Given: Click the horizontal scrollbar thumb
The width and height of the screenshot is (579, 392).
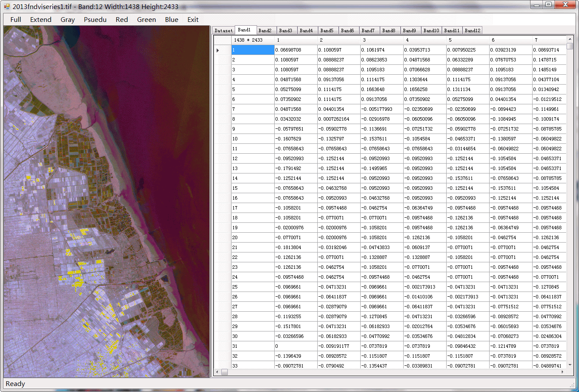Looking at the screenshot, I should coord(224,372).
